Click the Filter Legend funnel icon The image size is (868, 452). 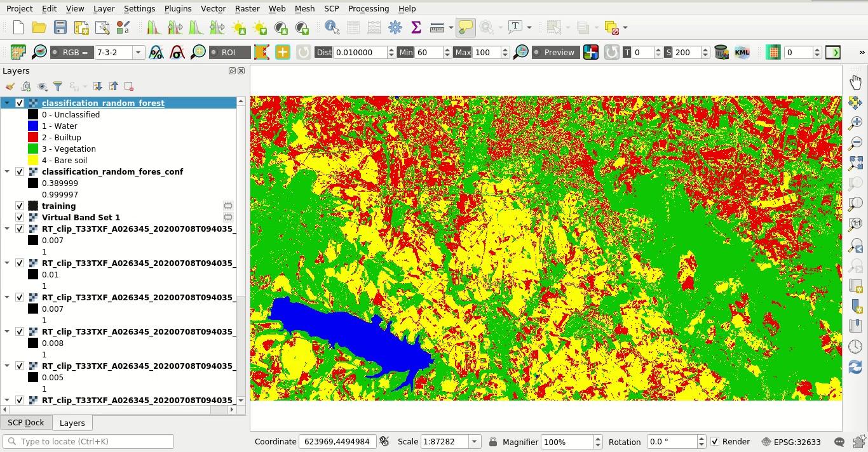click(58, 86)
